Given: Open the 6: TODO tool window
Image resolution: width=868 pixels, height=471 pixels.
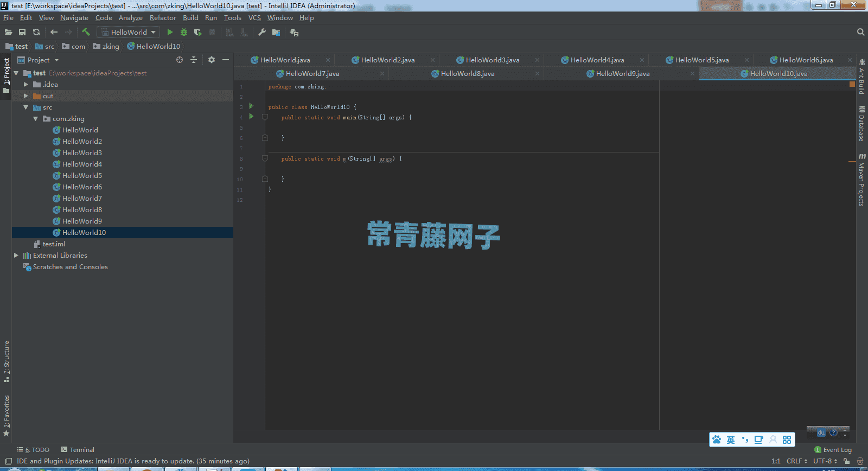Looking at the screenshot, I should [33, 450].
